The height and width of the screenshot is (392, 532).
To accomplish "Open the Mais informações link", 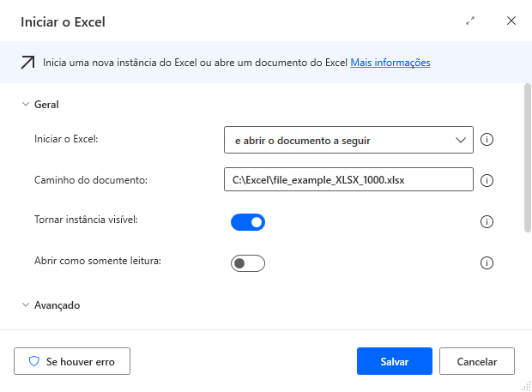I will pos(390,63).
